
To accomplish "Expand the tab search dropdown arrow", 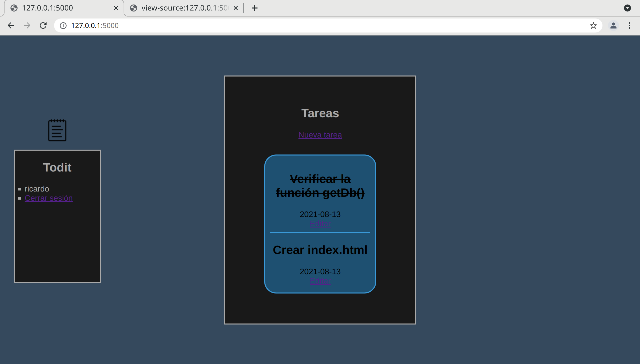I will [x=627, y=8].
